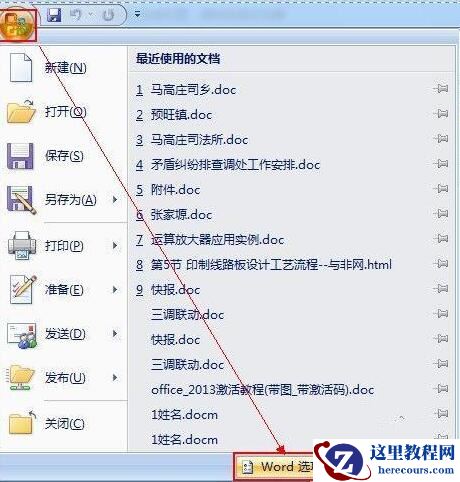Pin 马高庄司乡.doc to recent list
This screenshot has height=482, width=460.
441,89
